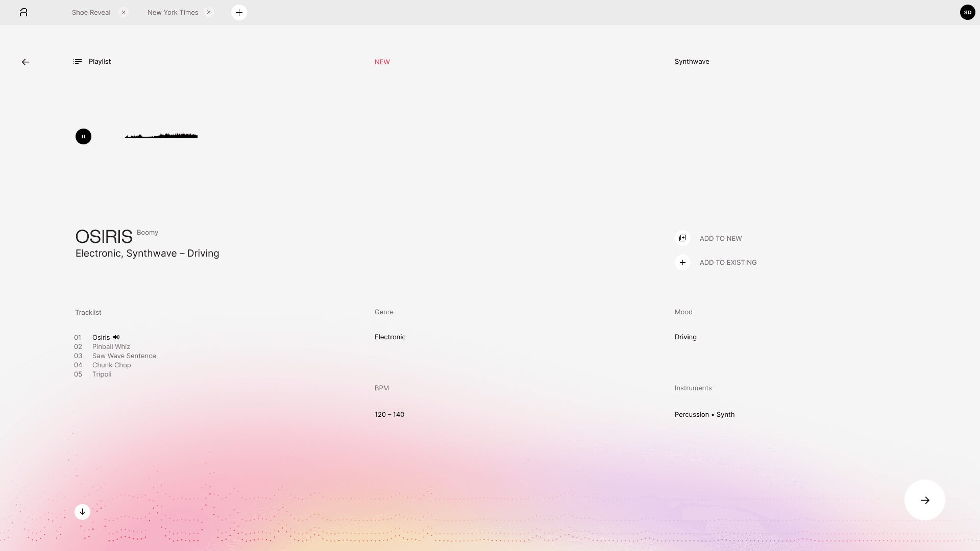
Task: Seek within the track waveform
Action: point(160,136)
